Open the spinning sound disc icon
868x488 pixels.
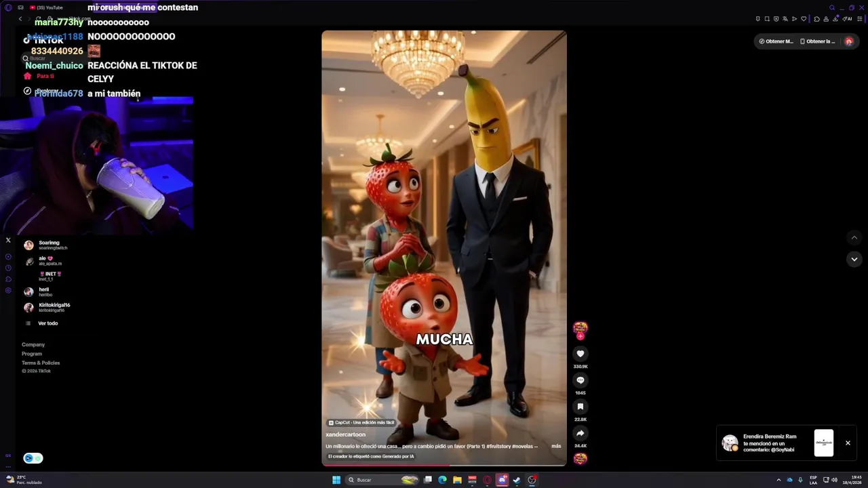580,458
